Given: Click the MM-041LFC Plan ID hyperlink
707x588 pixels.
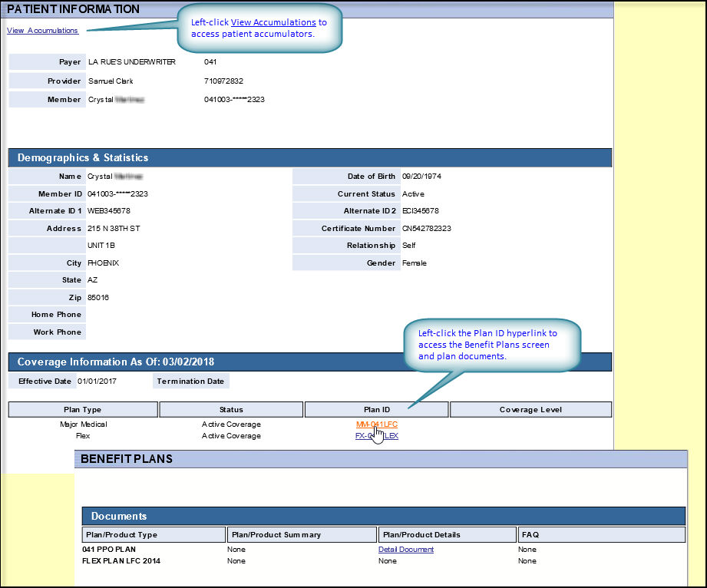Looking at the screenshot, I should [x=376, y=424].
